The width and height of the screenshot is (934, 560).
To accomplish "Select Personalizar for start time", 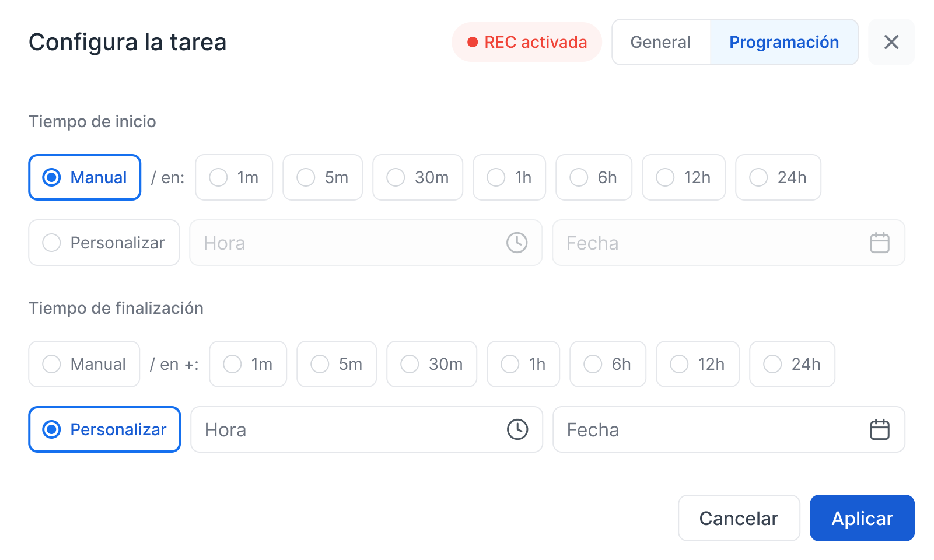I will coord(104,243).
